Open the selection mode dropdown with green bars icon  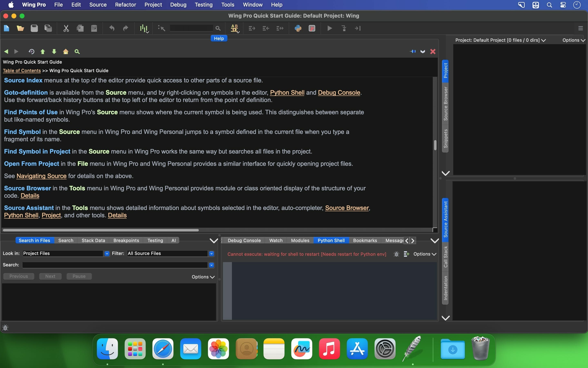pos(144,28)
